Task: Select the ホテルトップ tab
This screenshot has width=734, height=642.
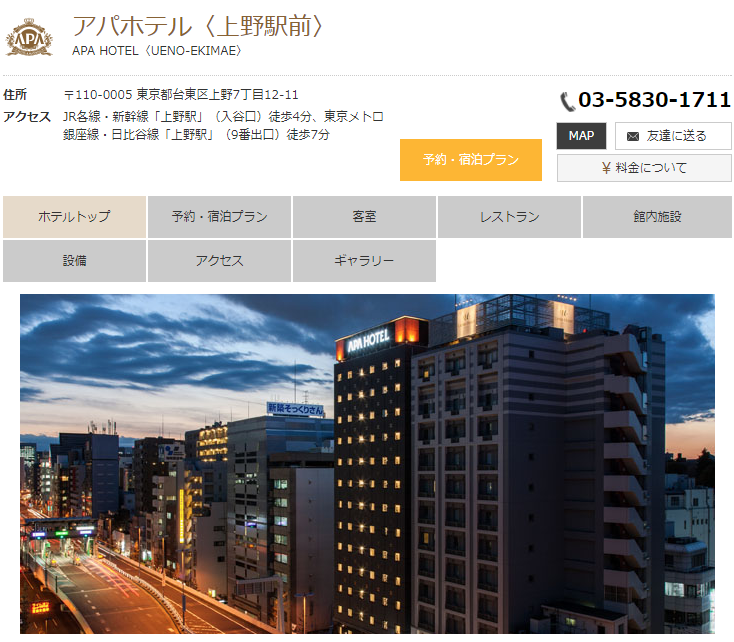Action: (x=74, y=217)
